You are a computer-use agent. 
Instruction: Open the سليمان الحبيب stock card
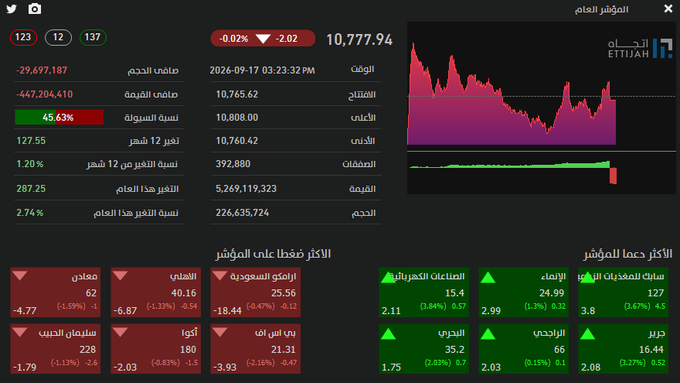[x=56, y=348]
